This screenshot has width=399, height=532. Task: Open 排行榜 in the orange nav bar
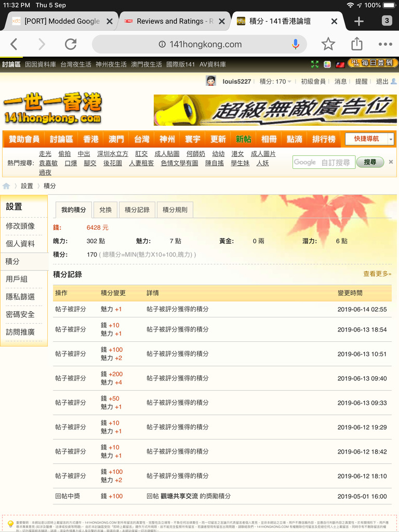[x=324, y=139]
